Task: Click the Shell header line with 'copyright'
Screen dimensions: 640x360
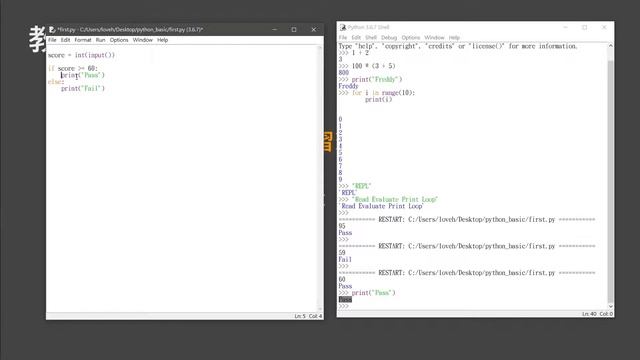Action: click(x=458, y=46)
